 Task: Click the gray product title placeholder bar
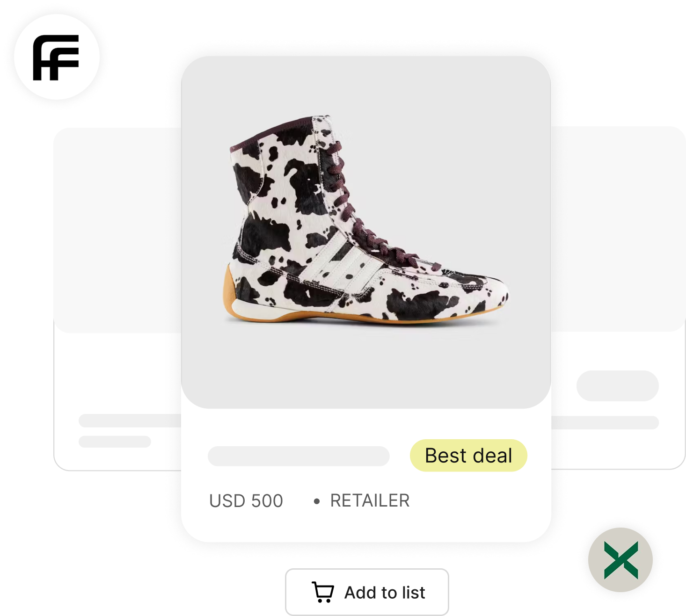[x=299, y=456]
